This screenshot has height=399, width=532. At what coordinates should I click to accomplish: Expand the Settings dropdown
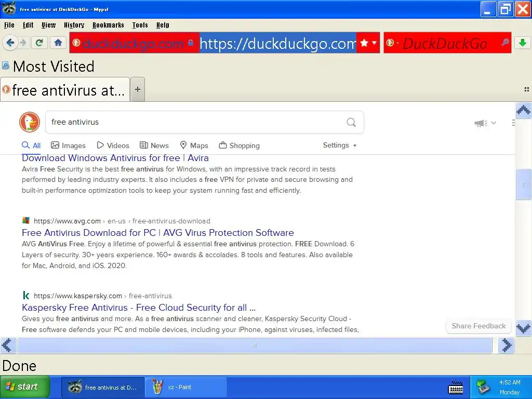340,145
